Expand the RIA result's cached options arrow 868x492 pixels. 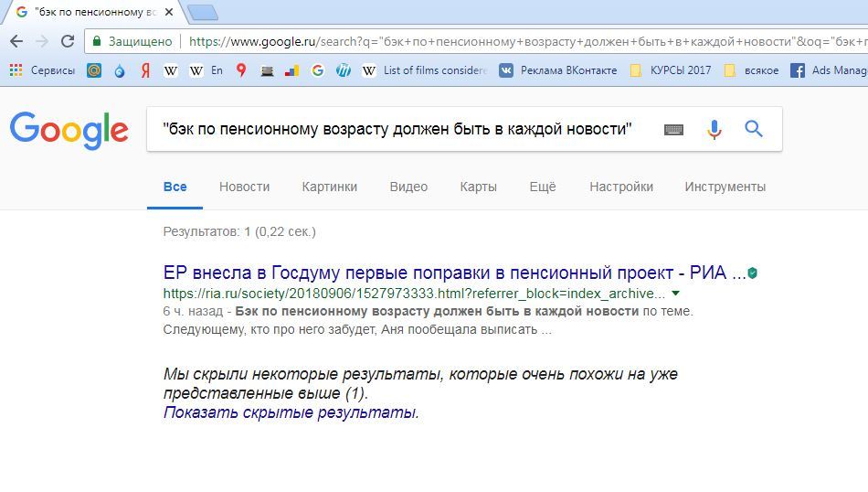(675, 294)
